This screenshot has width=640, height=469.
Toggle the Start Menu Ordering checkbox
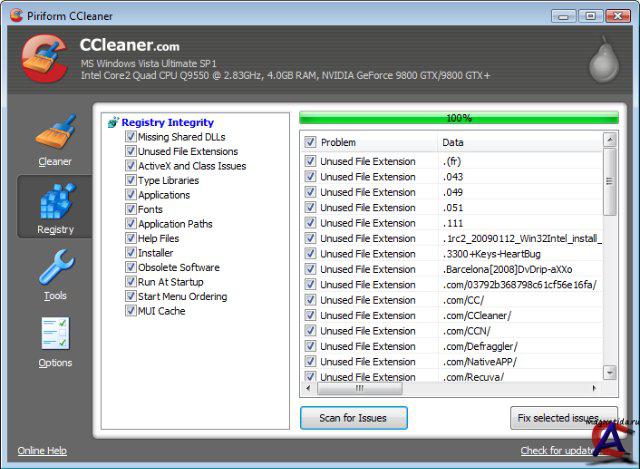point(130,296)
